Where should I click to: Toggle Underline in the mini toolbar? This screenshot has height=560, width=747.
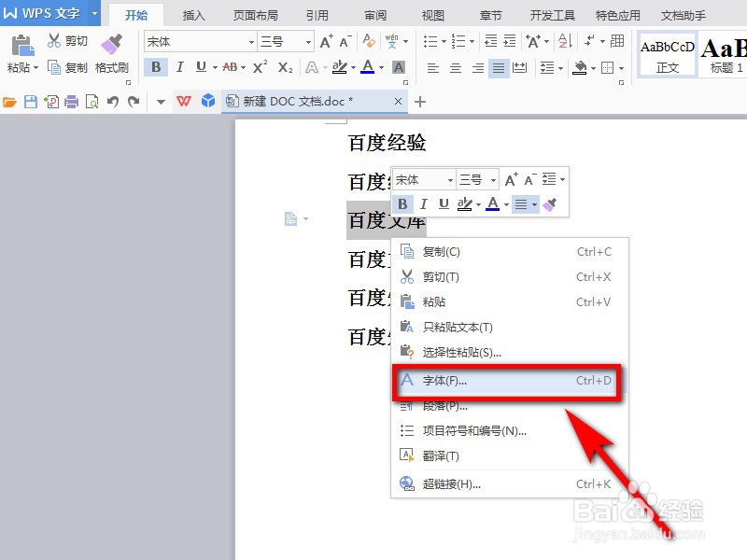click(x=444, y=204)
